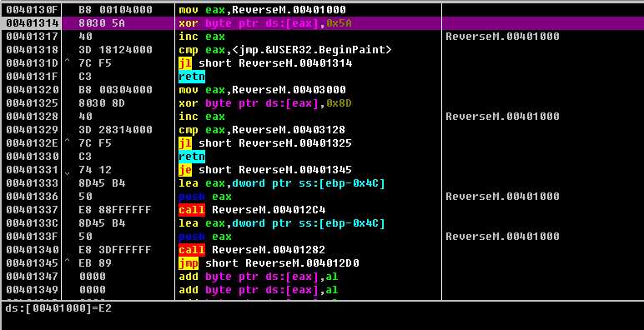644x330 pixels.
Task: Select comment ReverseM.00401000 on row 00401328
Action: (503, 117)
